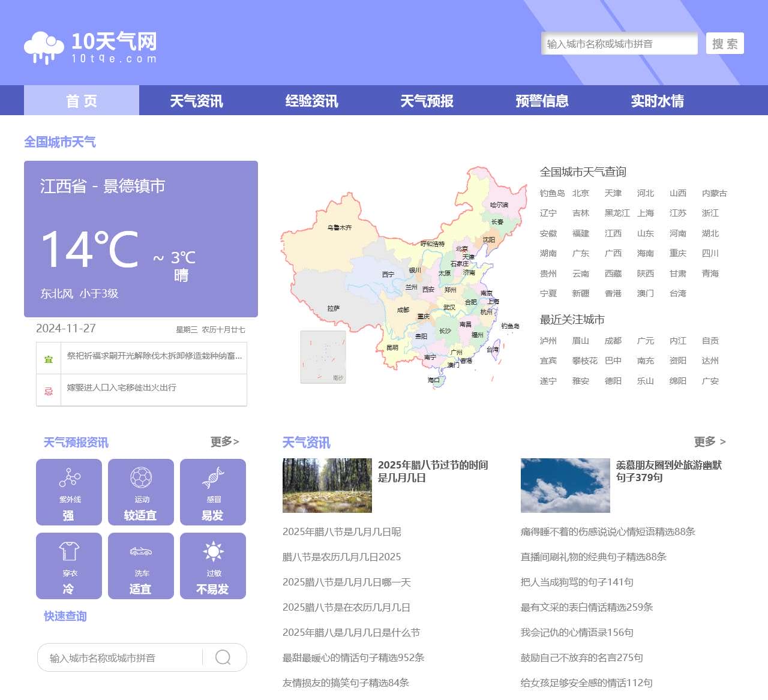Image resolution: width=768 pixels, height=700 pixels.
Task: Click the 10天气网 cloud logo
Action: (91, 47)
